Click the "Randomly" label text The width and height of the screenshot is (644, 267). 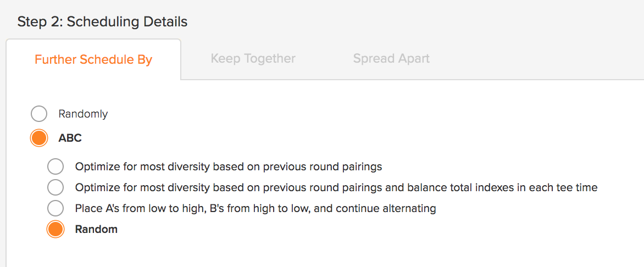(x=83, y=114)
